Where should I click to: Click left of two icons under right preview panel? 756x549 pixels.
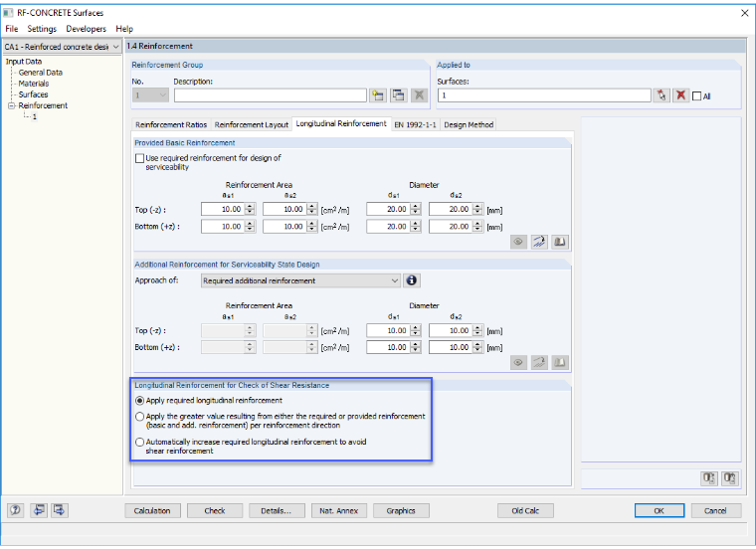[x=708, y=478]
